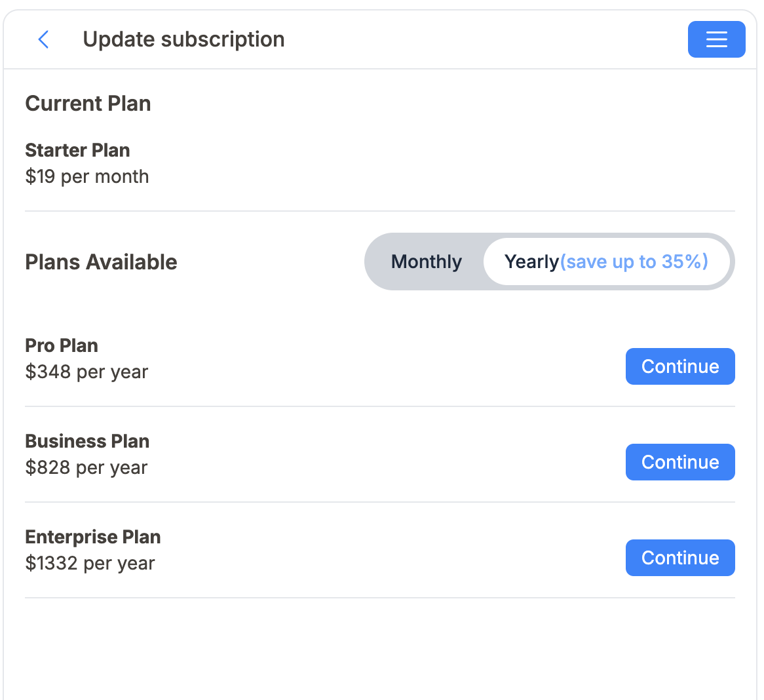Click the blue chevron beside the title

tap(43, 39)
